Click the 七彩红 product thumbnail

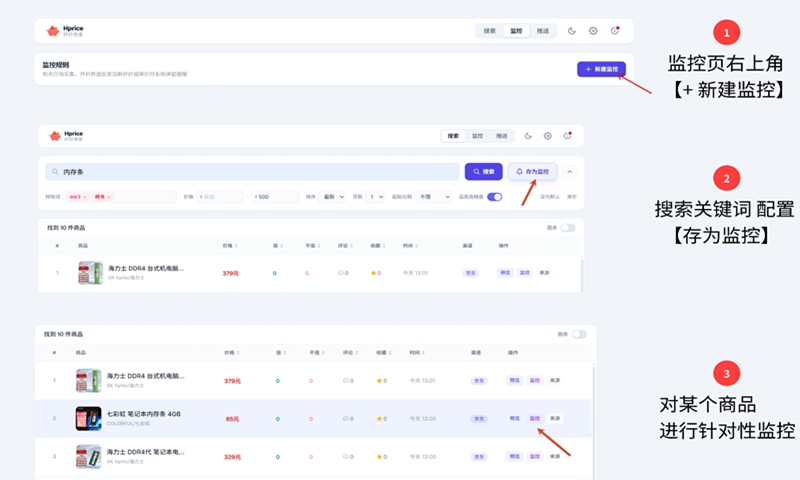point(88,419)
